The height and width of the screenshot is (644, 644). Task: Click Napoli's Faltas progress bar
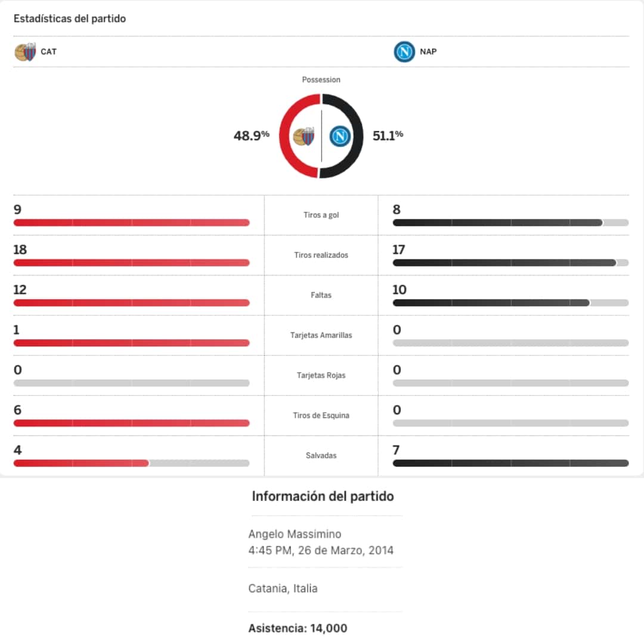490,303
